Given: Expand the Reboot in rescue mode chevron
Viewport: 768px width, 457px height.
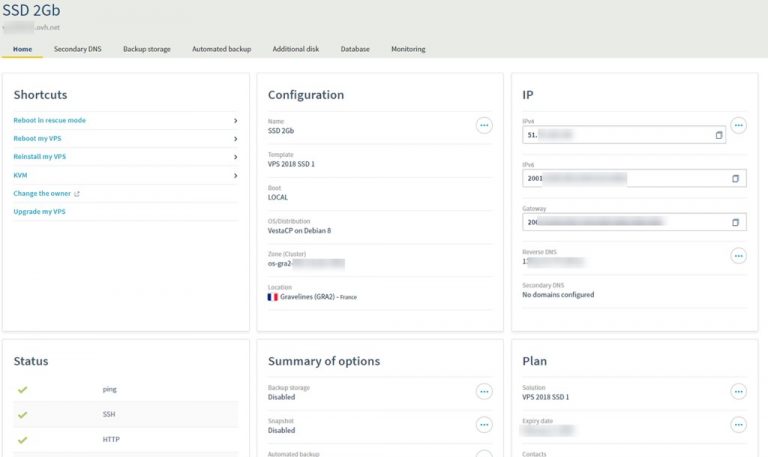Looking at the screenshot, I should pyautogui.click(x=236, y=120).
